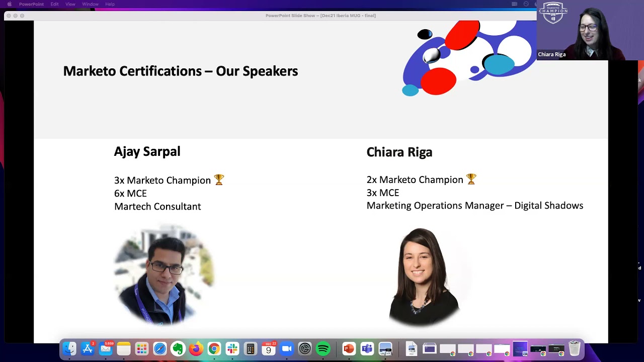
Task: Open the Notes app in dock
Action: pyautogui.click(x=124, y=348)
